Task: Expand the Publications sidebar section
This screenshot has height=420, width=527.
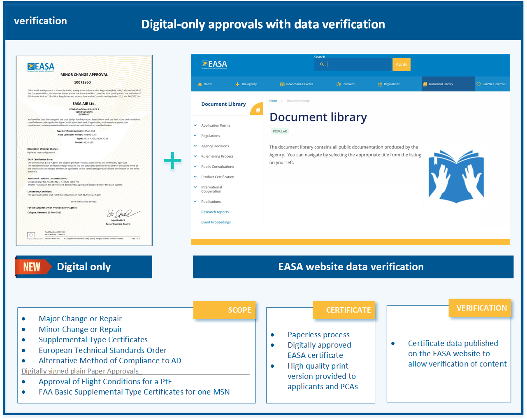Action: pyautogui.click(x=195, y=202)
